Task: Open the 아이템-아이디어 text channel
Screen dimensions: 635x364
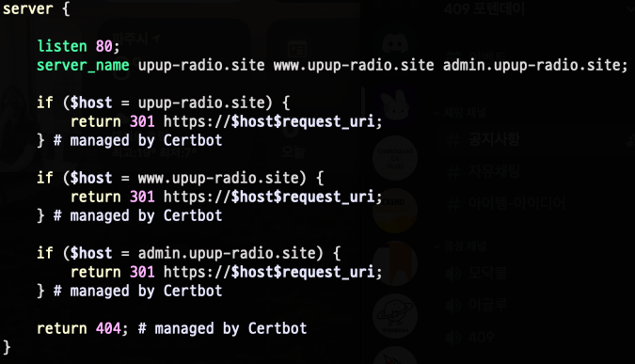Action: pyautogui.click(x=506, y=203)
